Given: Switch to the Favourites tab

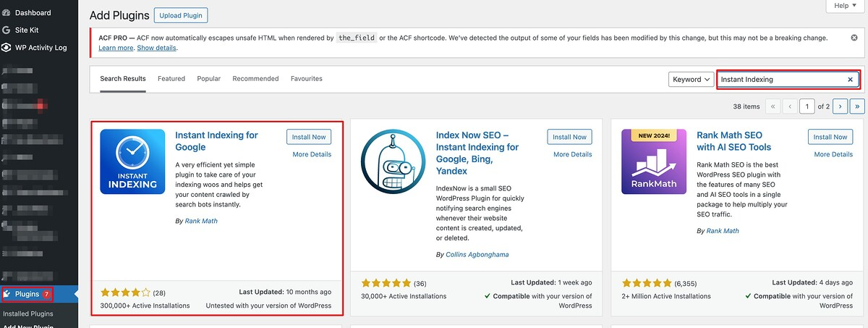Looking at the screenshot, I should coord(307,79).
